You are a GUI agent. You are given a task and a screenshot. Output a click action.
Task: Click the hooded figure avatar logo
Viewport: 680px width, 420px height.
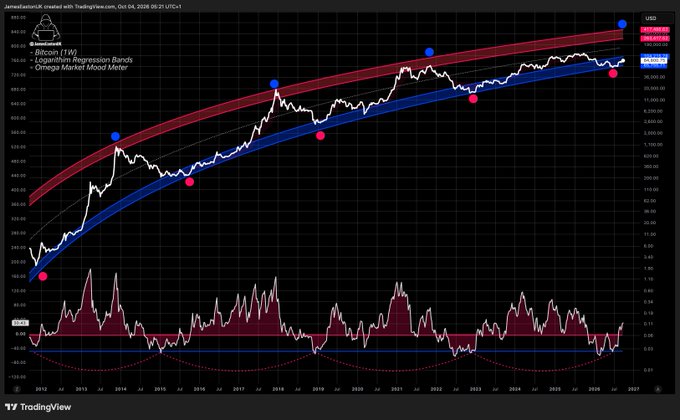pos(46,29)
